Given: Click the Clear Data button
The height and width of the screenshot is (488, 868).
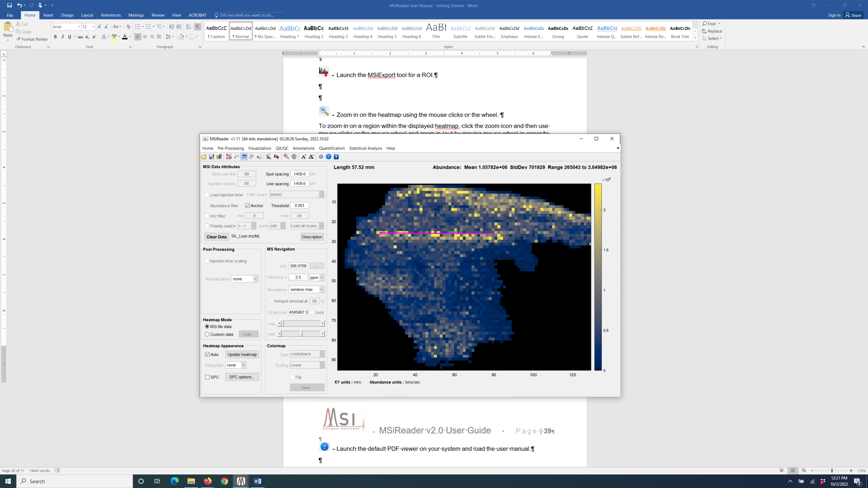Looking at the screenshot, I should pos(216,237).
